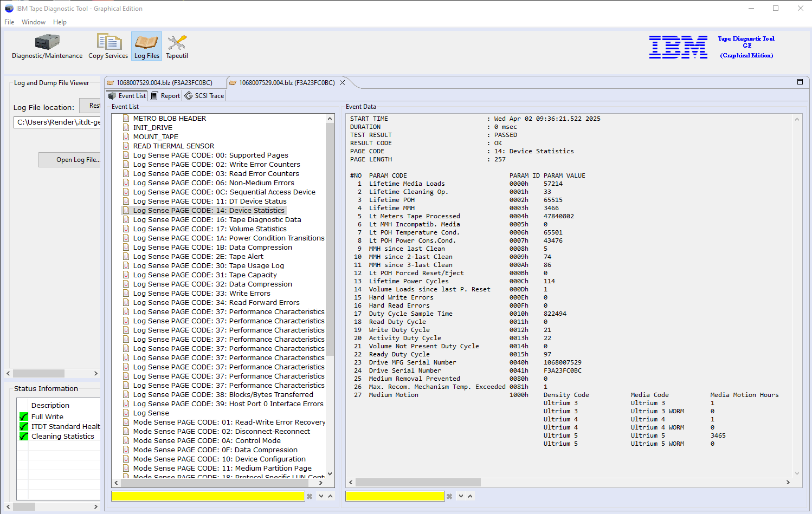
Task: Open the Help menu
Action: pos(60,22)
